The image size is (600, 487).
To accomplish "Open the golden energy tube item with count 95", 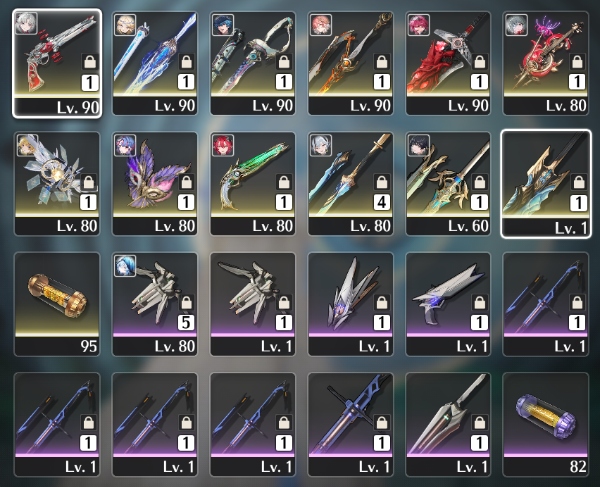I will (57, 304).
